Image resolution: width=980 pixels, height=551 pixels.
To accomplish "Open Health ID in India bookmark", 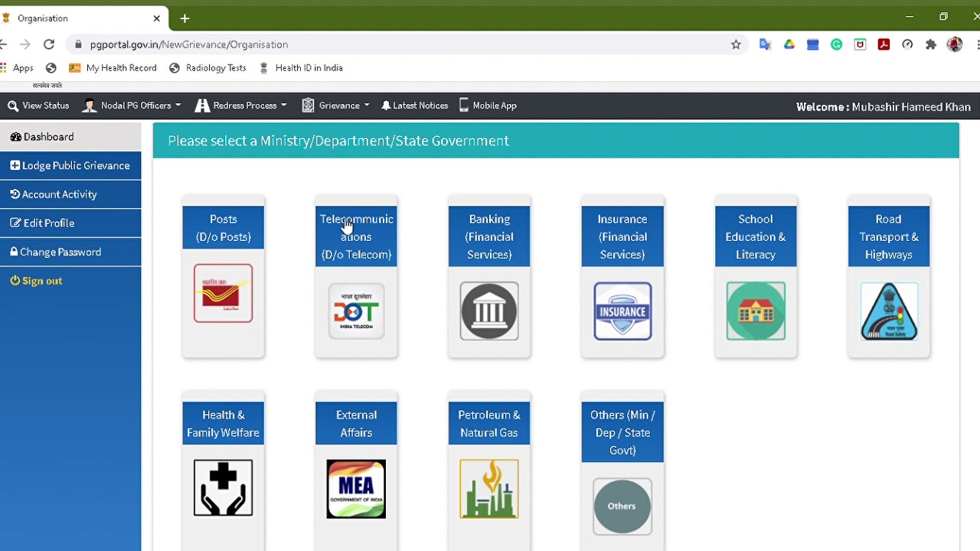I will point(301,67).
